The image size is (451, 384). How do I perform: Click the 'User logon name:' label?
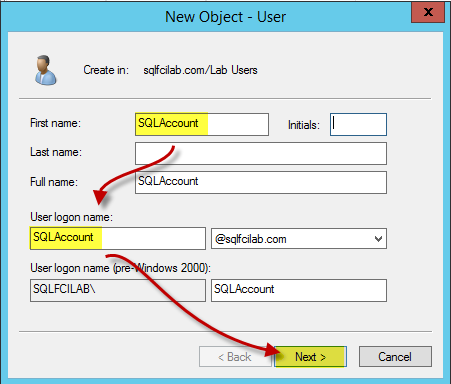coord(71,217)
